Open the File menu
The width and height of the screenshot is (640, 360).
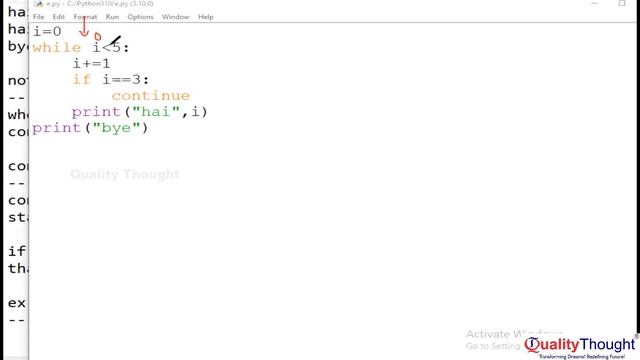point(38,17)
